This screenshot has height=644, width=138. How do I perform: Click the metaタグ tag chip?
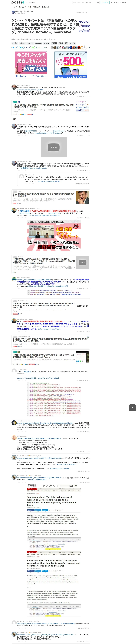(x=30, y=43)
